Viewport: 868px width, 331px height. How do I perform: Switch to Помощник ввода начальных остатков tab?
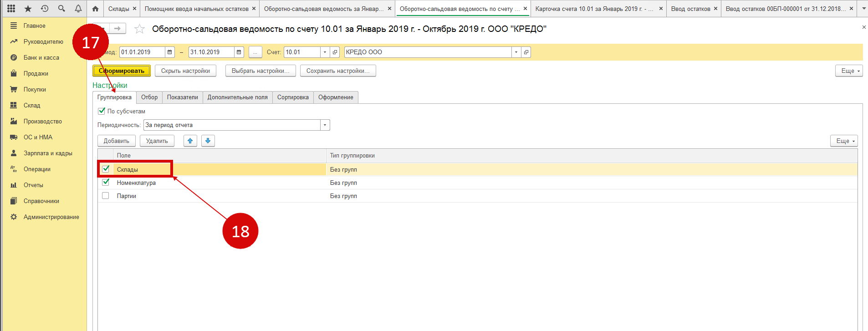197,9
